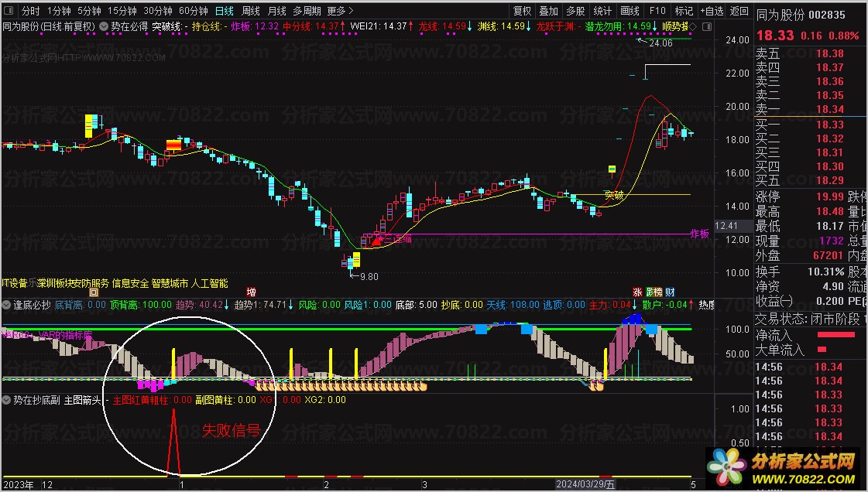
Task: Expand the 更多 periods menu
Action: pos(339,11)
